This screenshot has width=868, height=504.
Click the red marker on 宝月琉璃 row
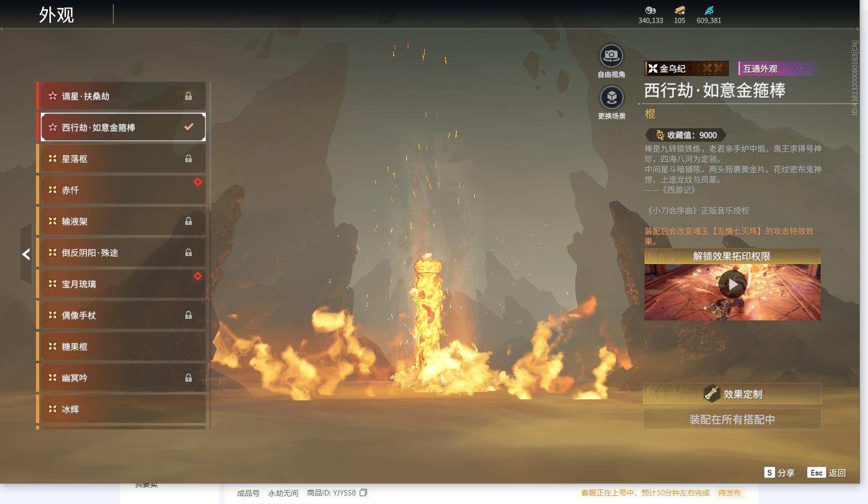coord(198,276)
